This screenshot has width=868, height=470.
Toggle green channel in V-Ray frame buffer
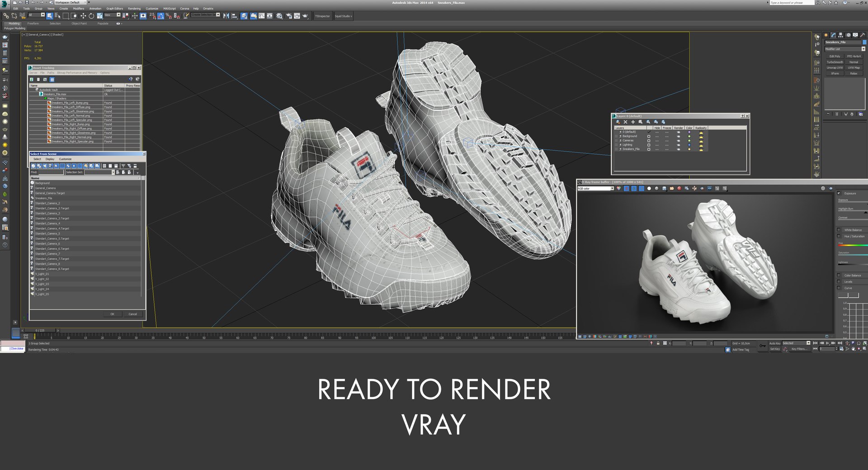point(634,189)
